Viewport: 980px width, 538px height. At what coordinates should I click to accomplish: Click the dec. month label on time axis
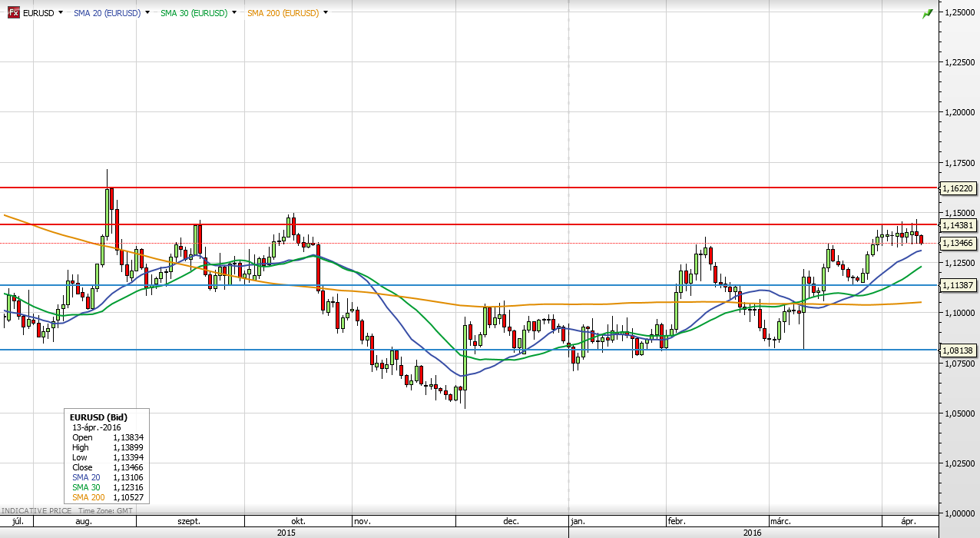pyautogui.click(x=511, y=521)
